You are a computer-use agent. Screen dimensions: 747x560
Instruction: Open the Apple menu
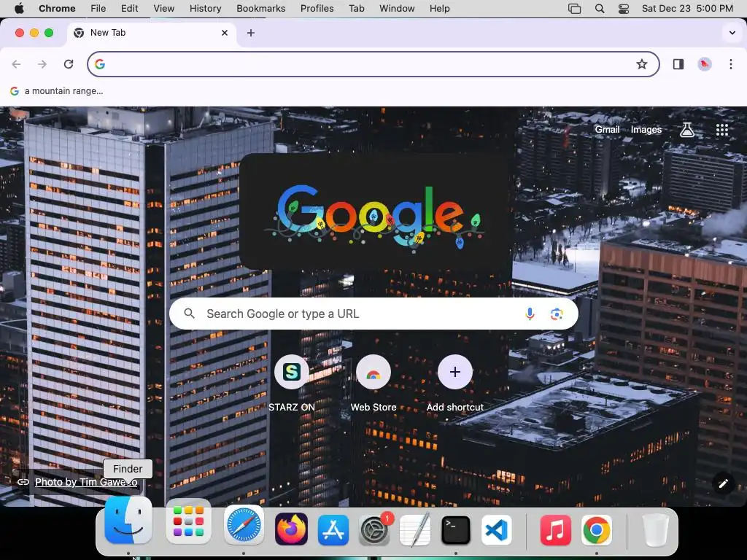pyautogui.click(x=19, y=9)
